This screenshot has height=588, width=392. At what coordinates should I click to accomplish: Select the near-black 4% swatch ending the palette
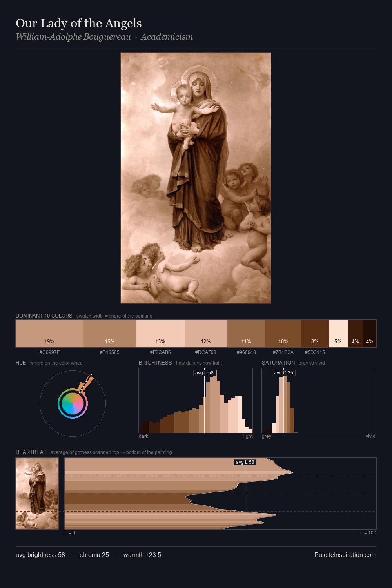[370, 334]
